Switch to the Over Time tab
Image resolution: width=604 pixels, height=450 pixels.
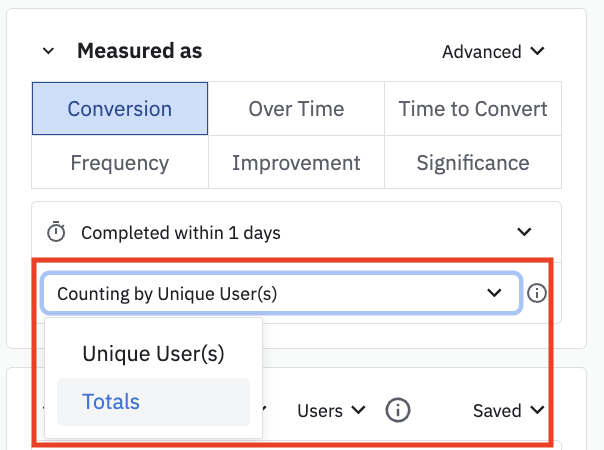pos(296,109)
